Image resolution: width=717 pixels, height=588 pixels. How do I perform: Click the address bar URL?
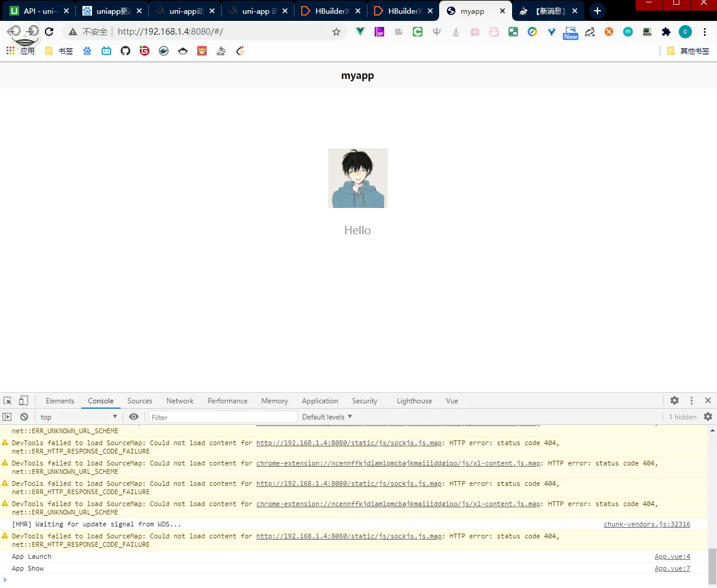tap(170, 32)
